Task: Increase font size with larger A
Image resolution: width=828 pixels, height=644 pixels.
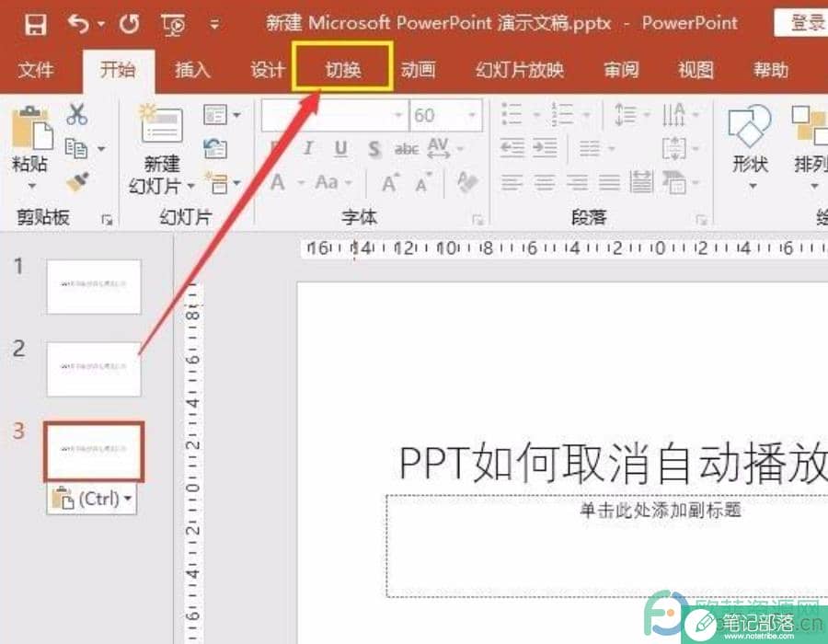Action: pos(390,183)
